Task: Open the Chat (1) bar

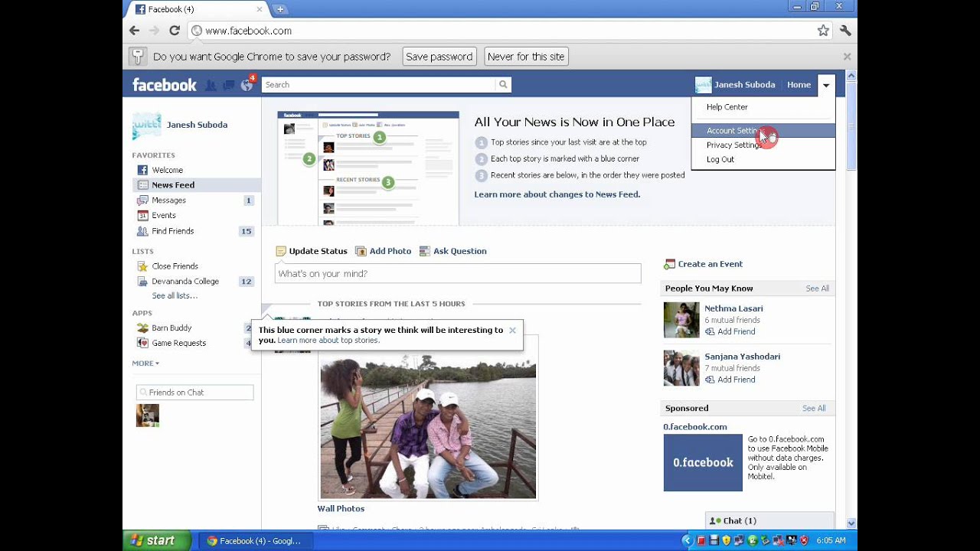Action: click(769, 521)
